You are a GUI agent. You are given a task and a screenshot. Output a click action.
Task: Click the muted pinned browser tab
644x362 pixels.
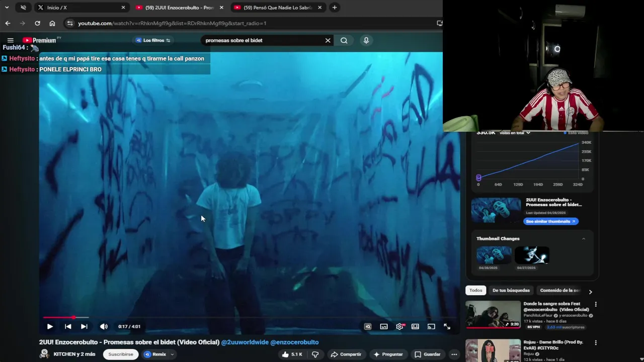tap(23, 8)
